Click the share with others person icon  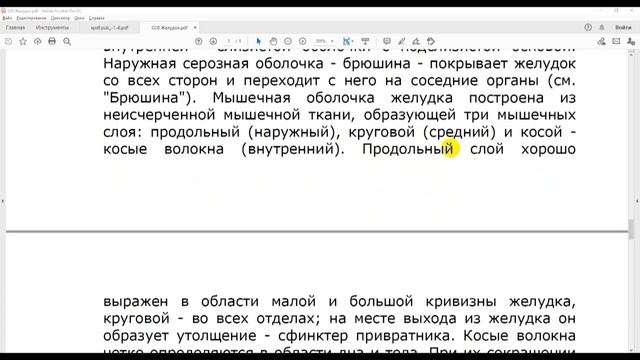tap(631, 41)
